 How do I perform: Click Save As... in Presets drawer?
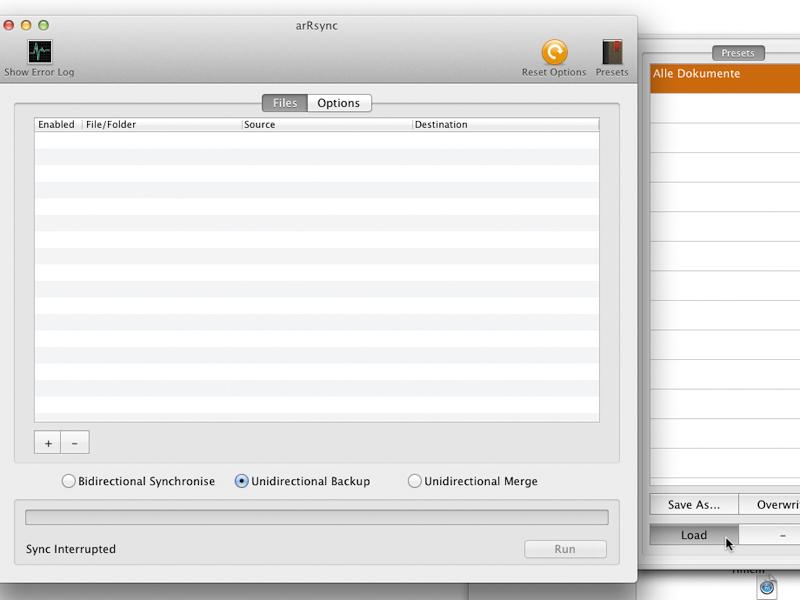tap(694, 505)
